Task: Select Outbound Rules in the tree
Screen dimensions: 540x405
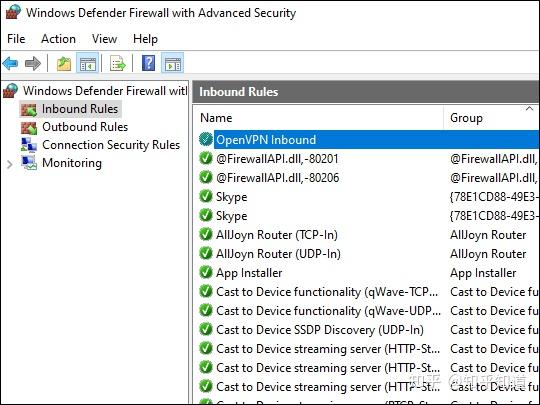Action: pos(85,127)
